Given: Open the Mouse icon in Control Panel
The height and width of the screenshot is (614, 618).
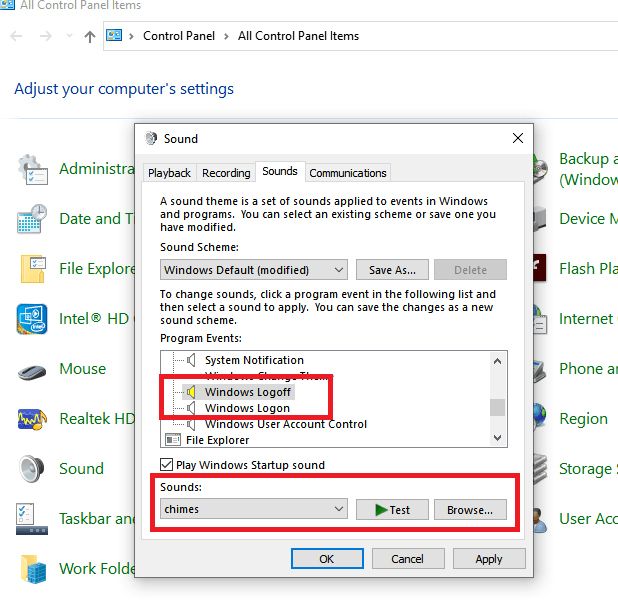Looking at the screenshot, I should (32, 372).
